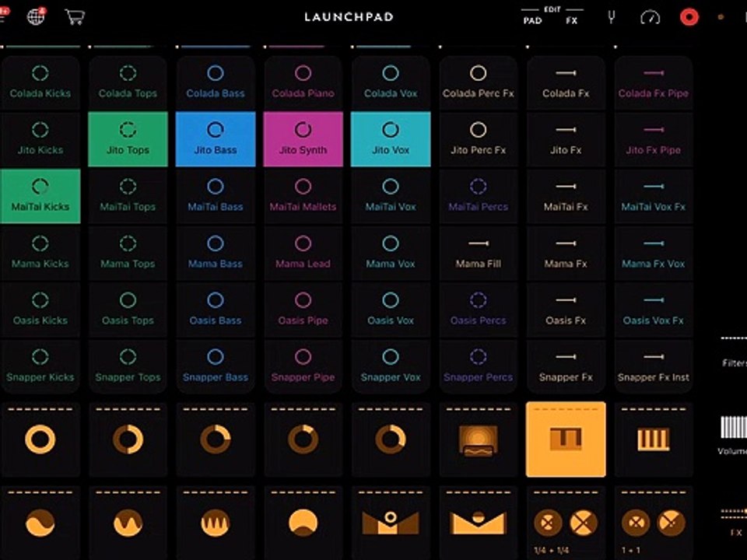Tap the medium wave filter pad

128,523
